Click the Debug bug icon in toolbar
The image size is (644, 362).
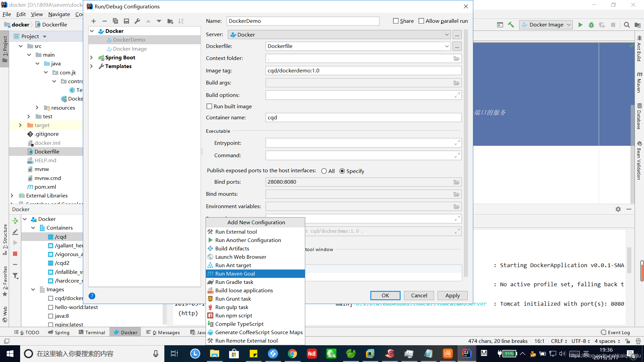click(x=591, y=25)
